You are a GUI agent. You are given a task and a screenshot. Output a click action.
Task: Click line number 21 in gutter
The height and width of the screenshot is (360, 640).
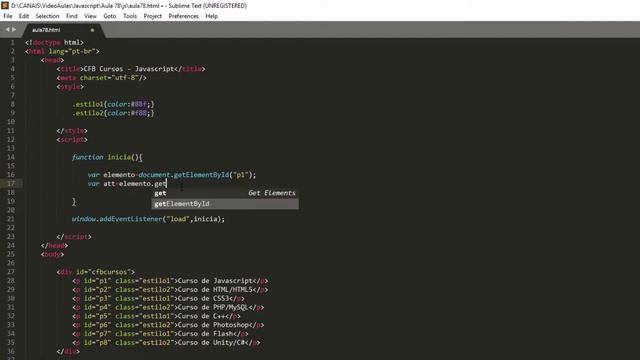(x=11, y=219)
